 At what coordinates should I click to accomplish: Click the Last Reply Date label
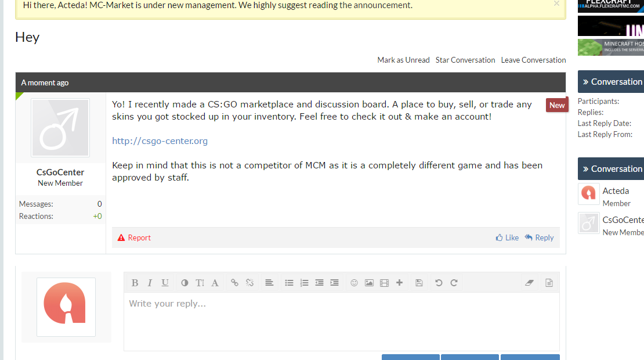click(604, 123)
